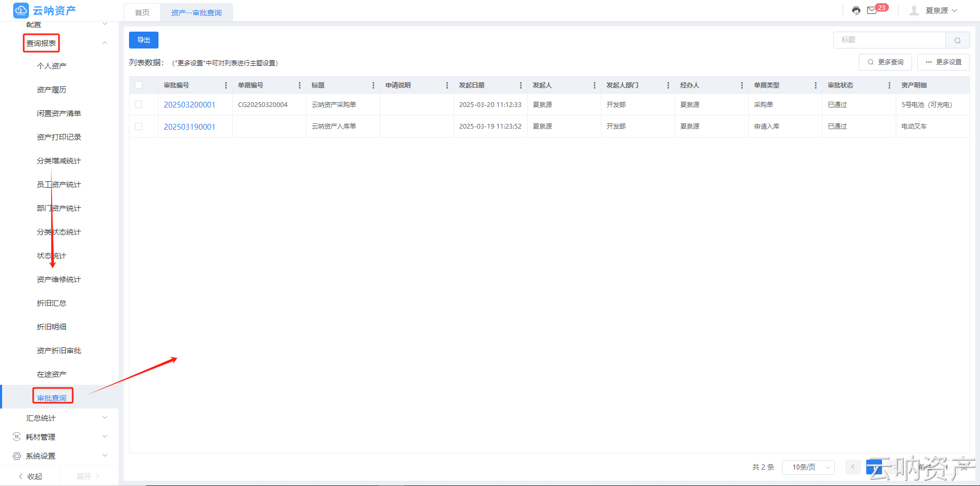This screenshot has height=486, width=980.
Task: Open 折旧明细 in the sidebar
Action: pos(52,327)
